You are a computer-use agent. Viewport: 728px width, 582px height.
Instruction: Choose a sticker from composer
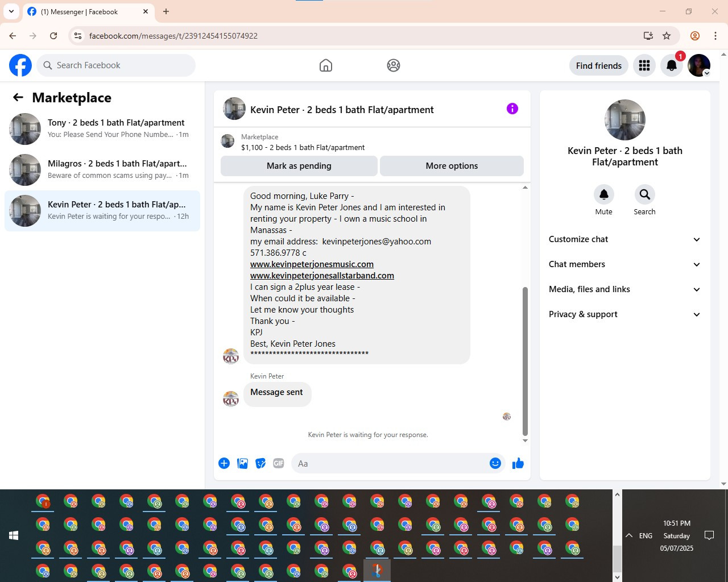(x=260, y=463)
